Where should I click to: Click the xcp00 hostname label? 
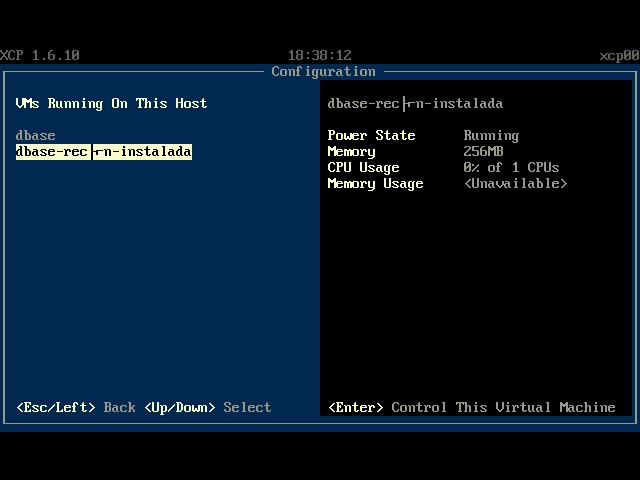click(x=619, y=55)
